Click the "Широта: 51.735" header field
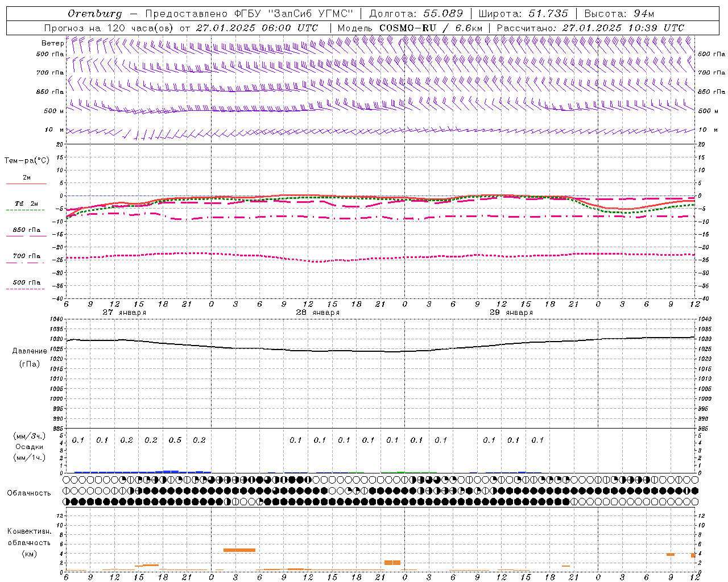This screenshot has width=728, height=582. tap(523, 14)
